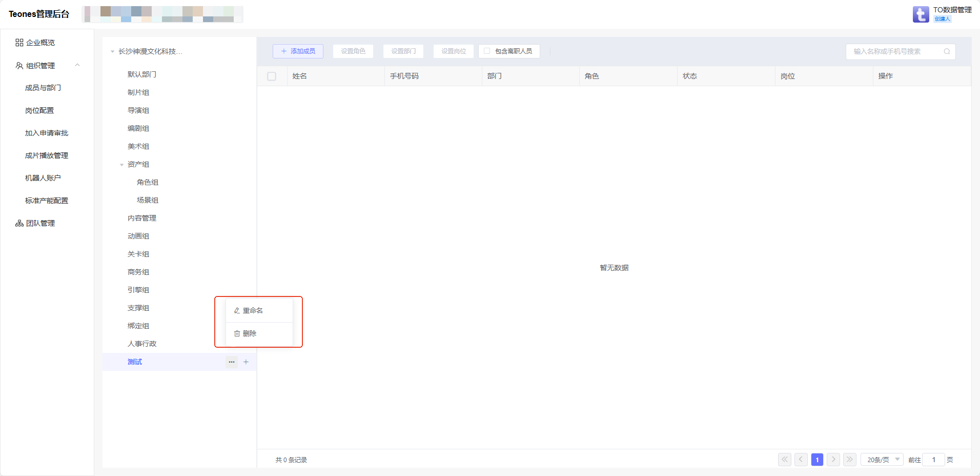
Task: Go to the first page arrow icon
Action: [785, 460]
